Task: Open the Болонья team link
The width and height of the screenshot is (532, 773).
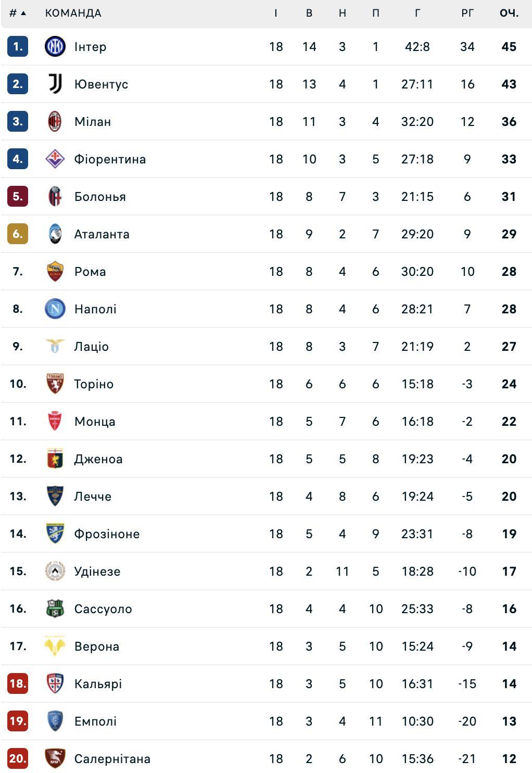Action: click(100, 197)
